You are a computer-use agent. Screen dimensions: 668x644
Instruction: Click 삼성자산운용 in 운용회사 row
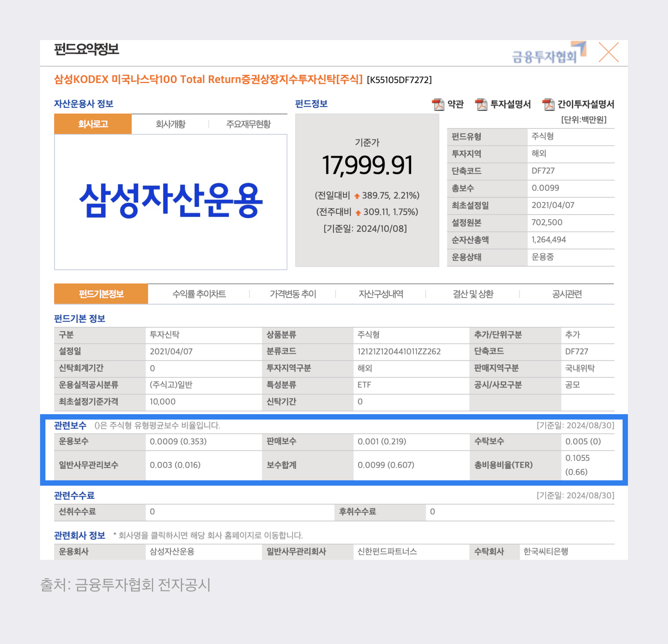coord(172,551)
